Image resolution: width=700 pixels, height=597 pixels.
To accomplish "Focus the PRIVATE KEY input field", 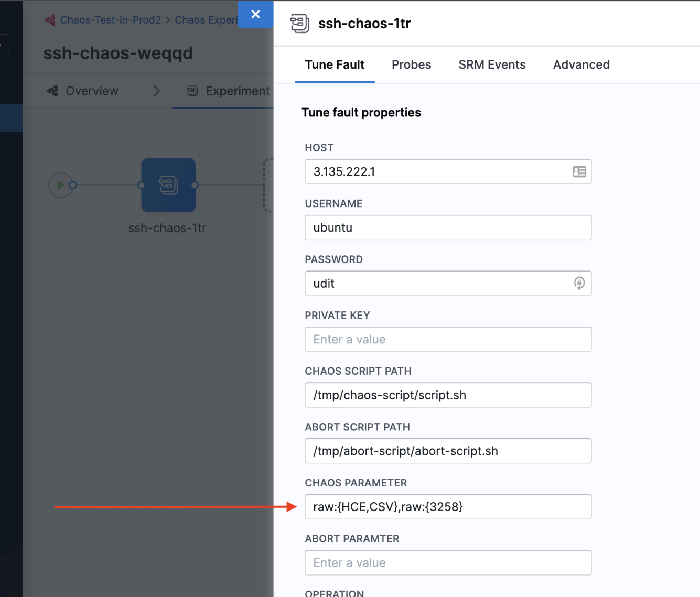I will 448,339.
